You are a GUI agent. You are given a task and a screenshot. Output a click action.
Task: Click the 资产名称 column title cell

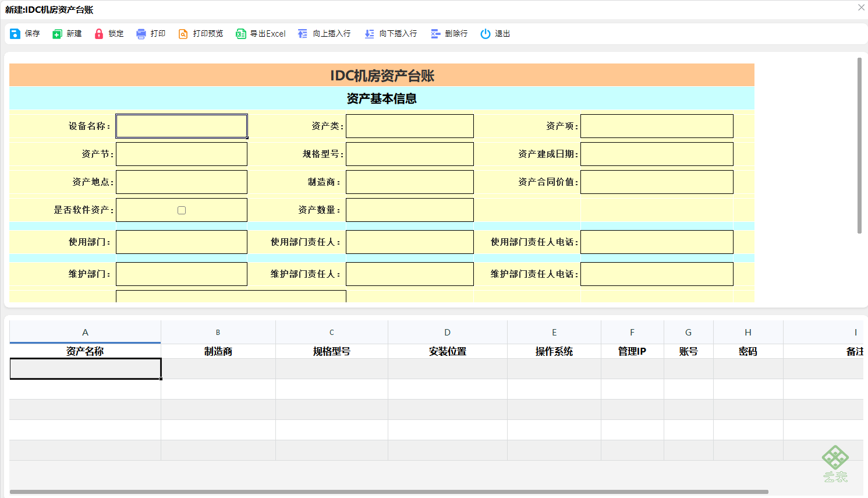click(x=85, y=351)
